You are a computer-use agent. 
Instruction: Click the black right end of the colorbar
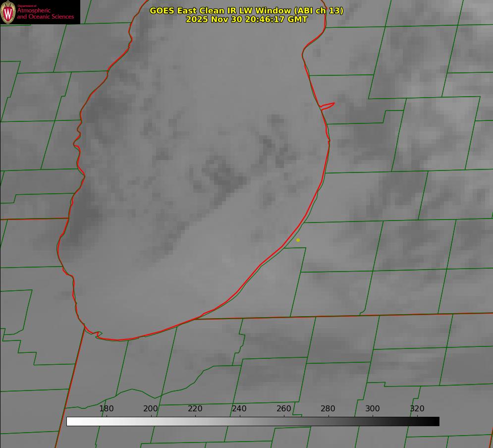coord(436,421)
